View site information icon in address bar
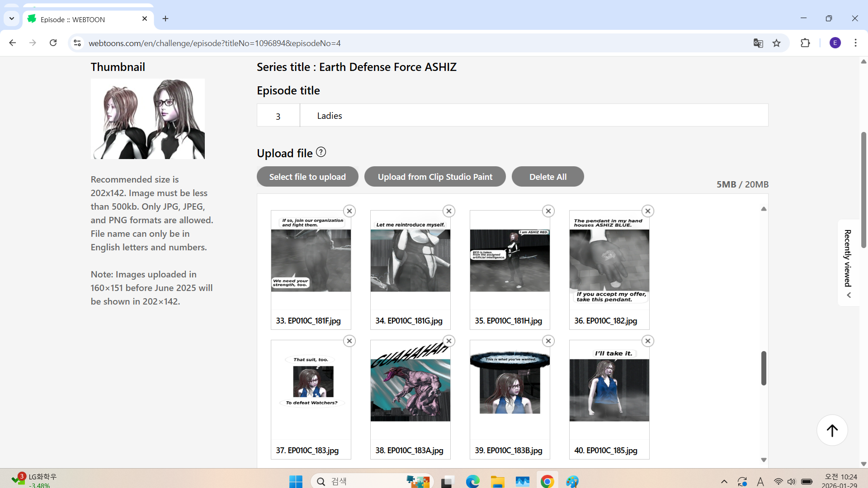This screenshot has width=868, height=488. pos(77,43)
